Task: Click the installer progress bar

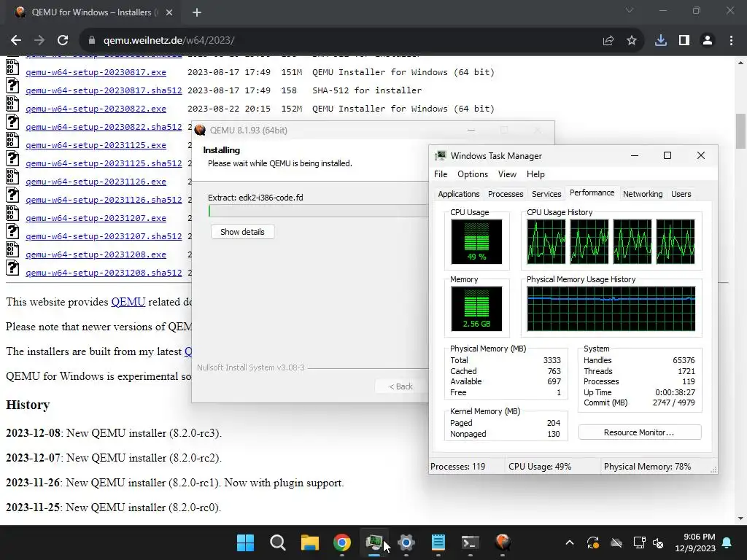Action: pos(318,211)
